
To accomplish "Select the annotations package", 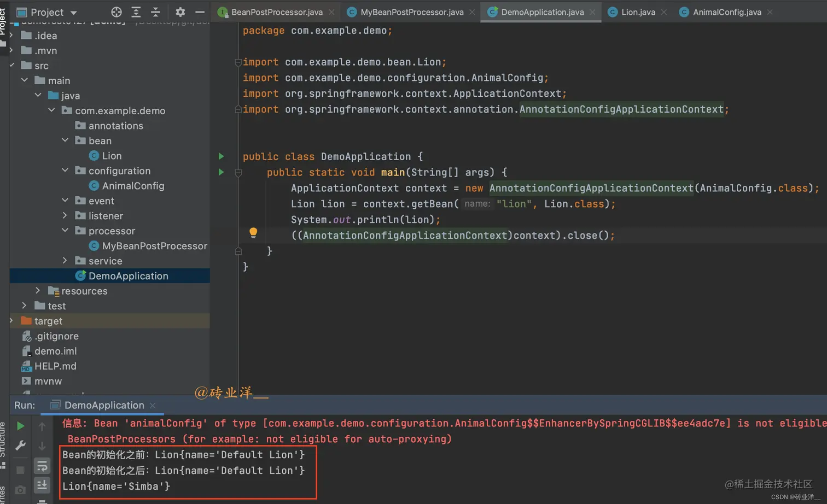I will (115, 126).
